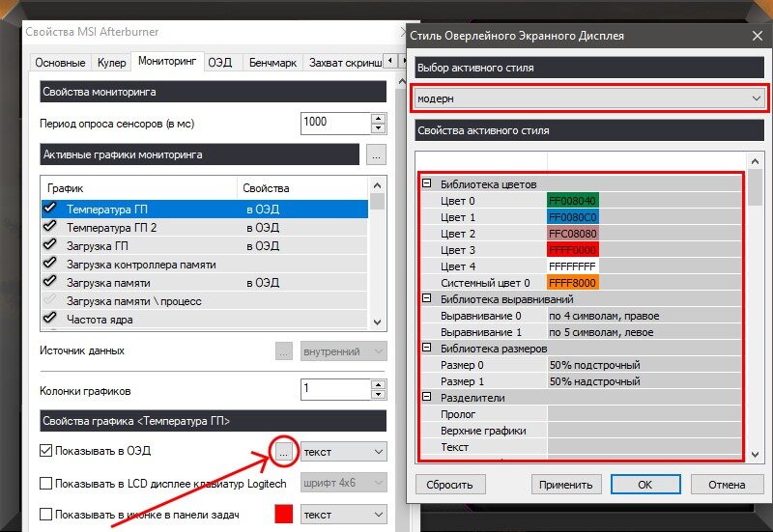Open the ОЭД tab
773x532 pixels.
click(x=220, y=63)
